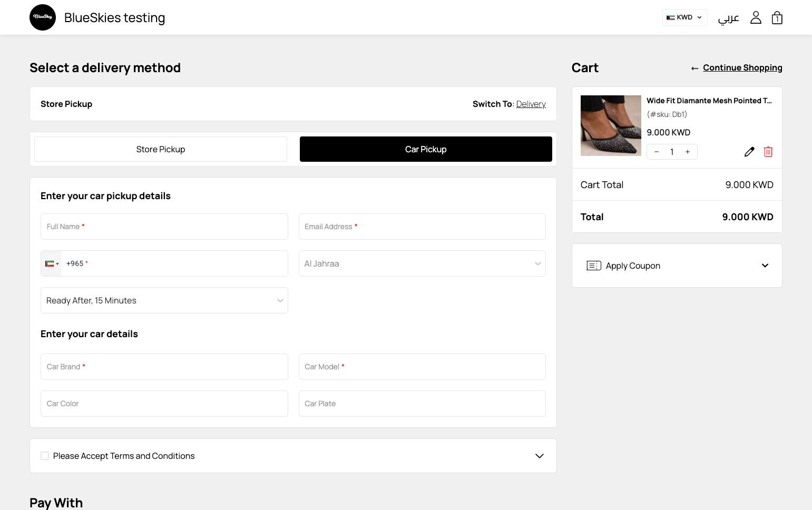Viewport: 812px width, 510px height.
Task: Edit cart item with pencil icon
Action: (749, 152)
